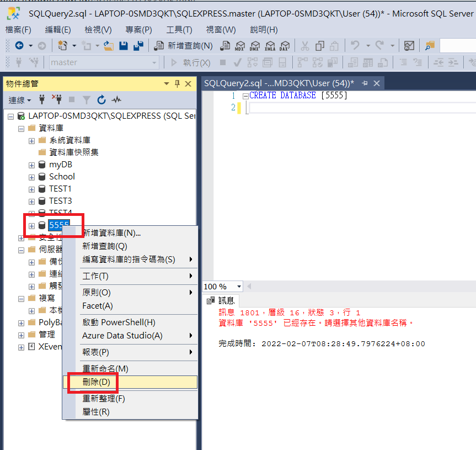Click the filter funnel icon in Object Explorer
Screen dimensions: 476x450
(x=87, y=99)
